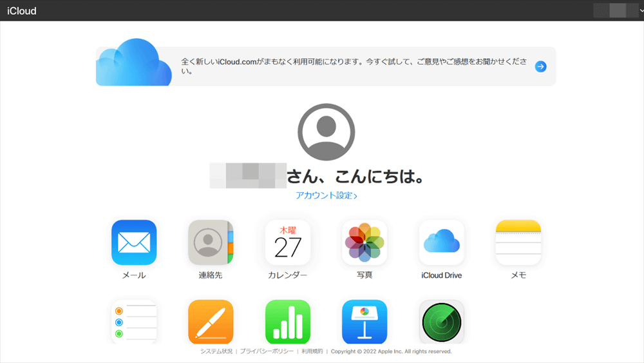The image size is (644, 363).
Task: Open the システム状況 footer link
Action: click(216, 351)
